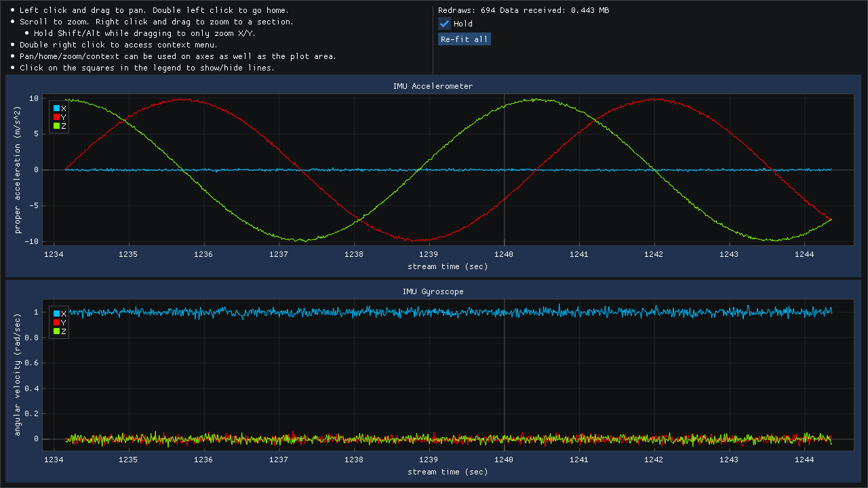Click green Z square in Gyroscope legend
The width and height of the screenshot is (868, 488).
57,331
